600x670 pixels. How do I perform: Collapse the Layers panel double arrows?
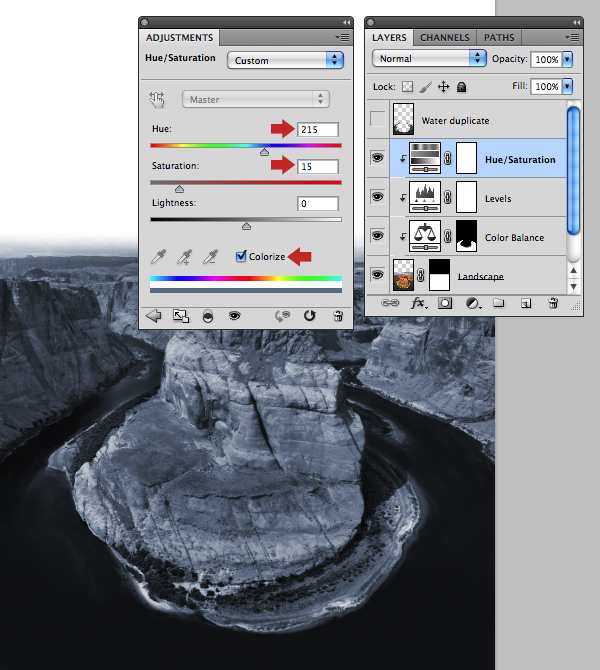(x=576, y=22)
